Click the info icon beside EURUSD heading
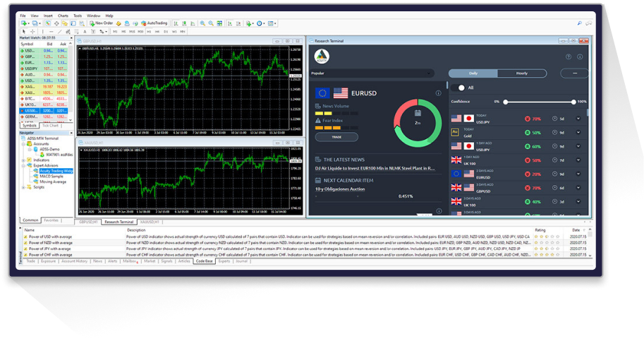Screen dimensions: 644x339 [x=438, y=93]
